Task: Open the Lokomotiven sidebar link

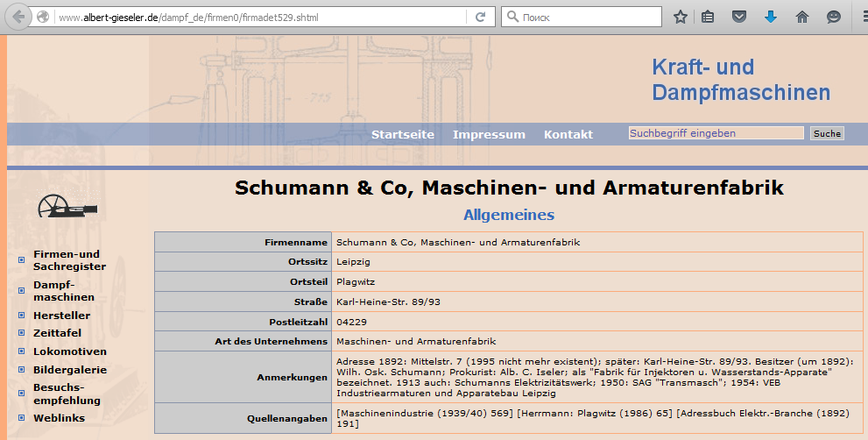Action: coord(70,351)
